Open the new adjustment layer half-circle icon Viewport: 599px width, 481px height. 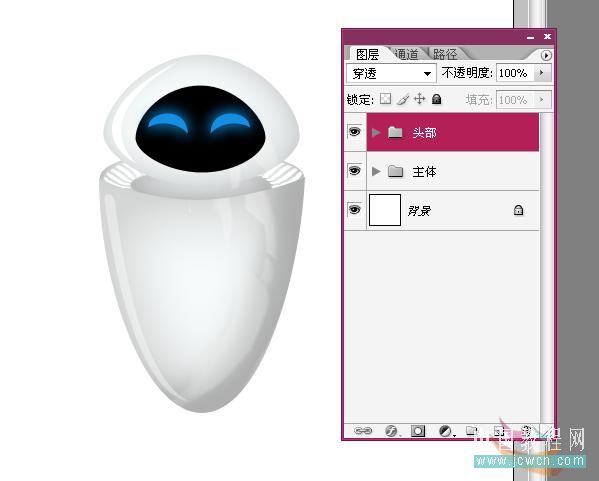[445, 431]
